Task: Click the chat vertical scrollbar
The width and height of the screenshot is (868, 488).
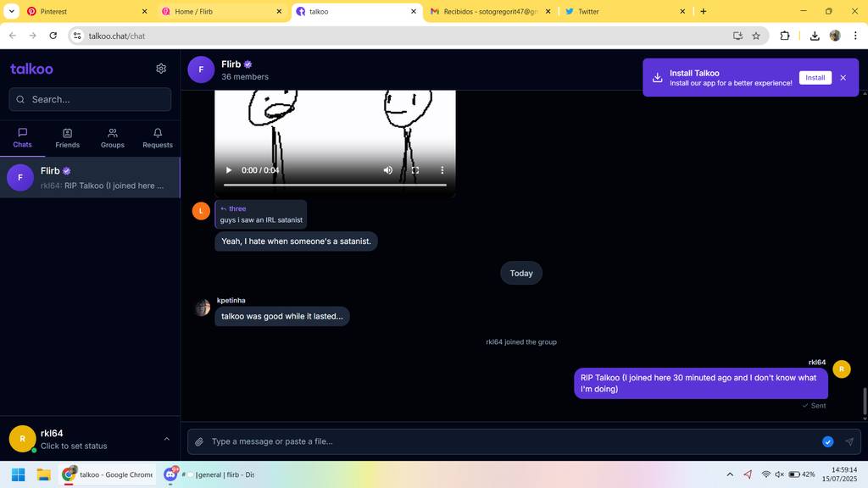Action: coord(864,402)
